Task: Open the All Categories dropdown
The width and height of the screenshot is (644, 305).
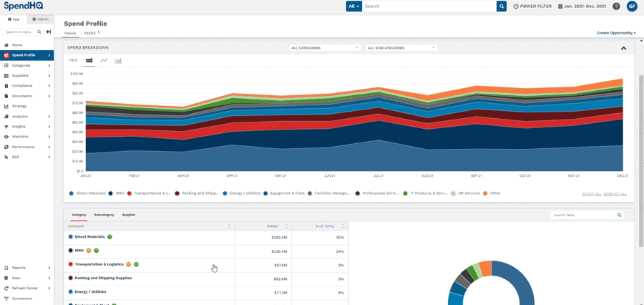Action: click(325, 48)
